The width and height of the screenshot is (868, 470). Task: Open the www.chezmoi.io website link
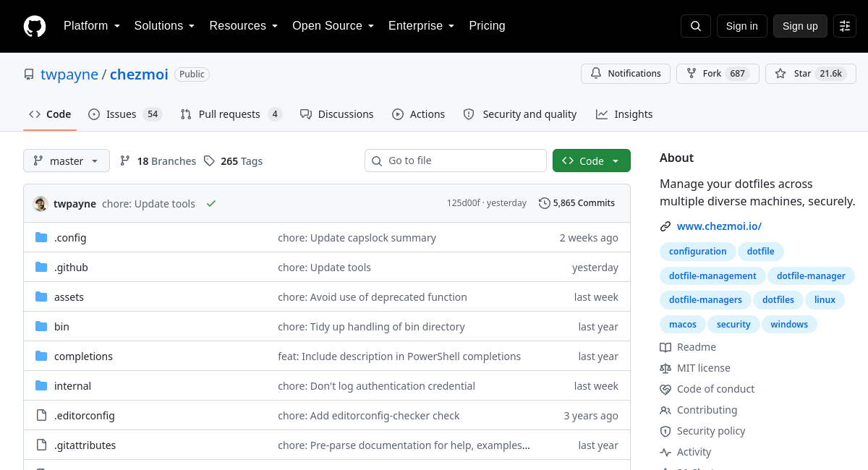[x=719, y=226]
